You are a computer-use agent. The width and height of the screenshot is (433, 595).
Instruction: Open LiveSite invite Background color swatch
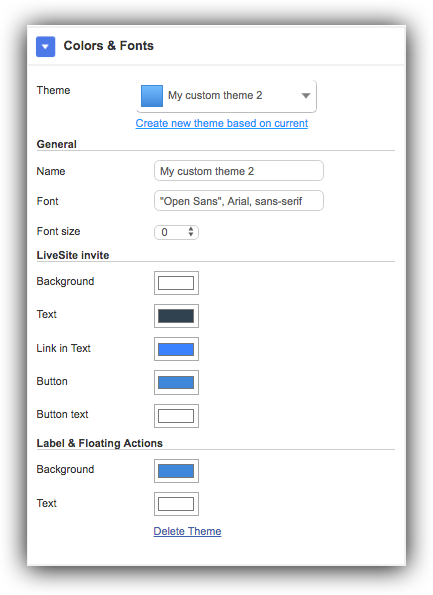(176, 283)
